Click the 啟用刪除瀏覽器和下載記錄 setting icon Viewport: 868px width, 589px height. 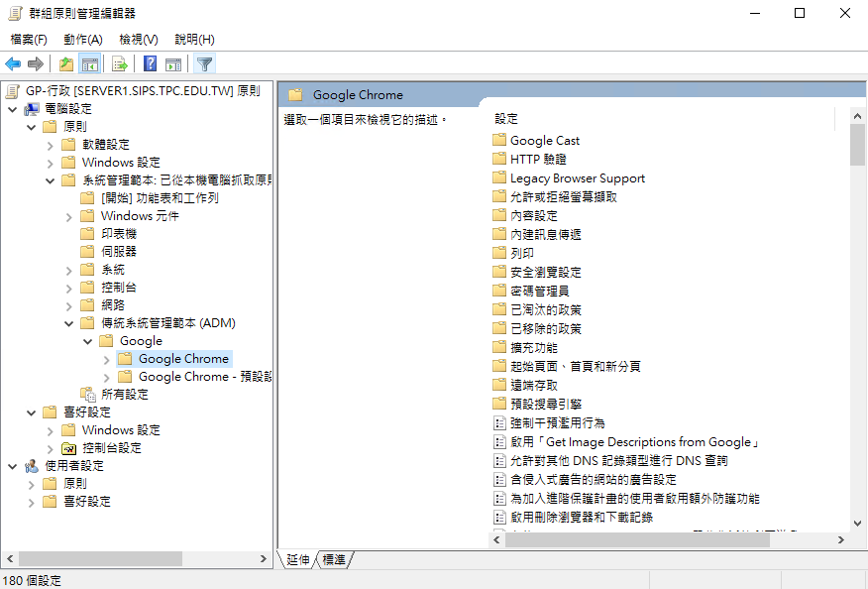point(499,518)
